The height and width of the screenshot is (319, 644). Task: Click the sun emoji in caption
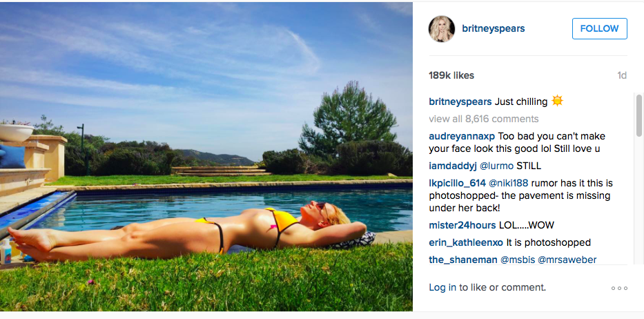557,101
